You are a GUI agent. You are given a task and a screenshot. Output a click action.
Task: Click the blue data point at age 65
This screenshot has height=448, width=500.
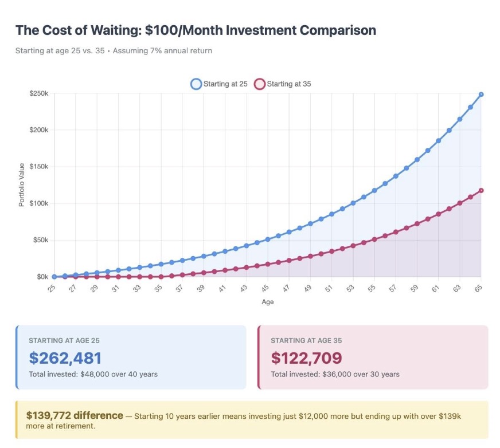pos(481,95)
